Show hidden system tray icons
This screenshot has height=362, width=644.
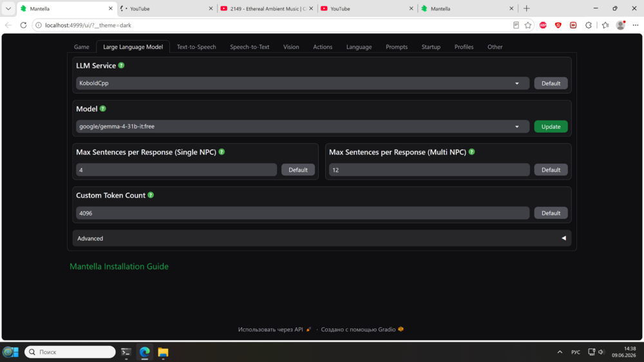coord(560,352)
